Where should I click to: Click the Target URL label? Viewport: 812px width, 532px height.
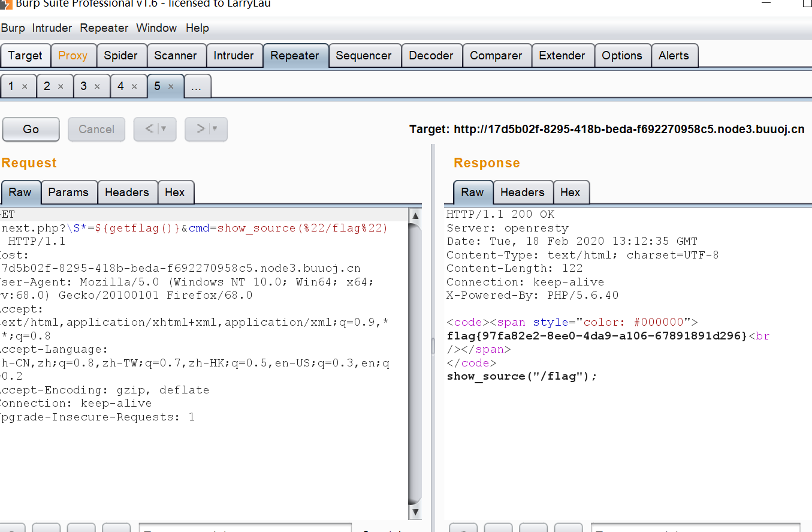(x=607, y=129)
